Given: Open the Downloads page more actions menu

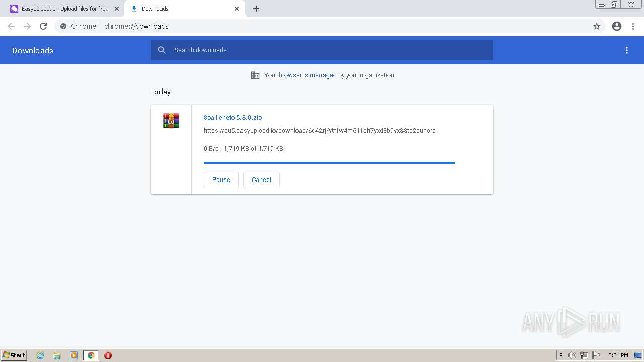Looking at the screenshot, I should pos(627,50).
